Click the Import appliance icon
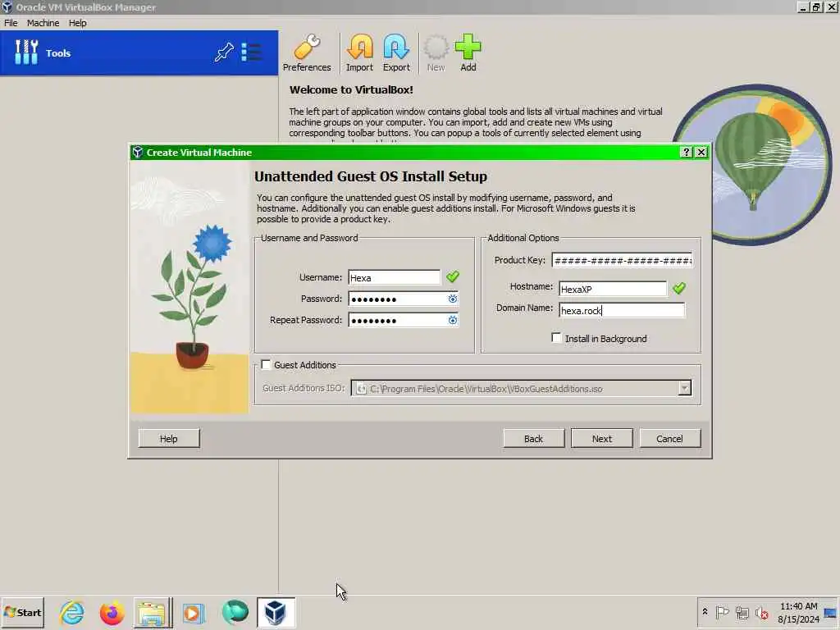 (x=359, y=52)
